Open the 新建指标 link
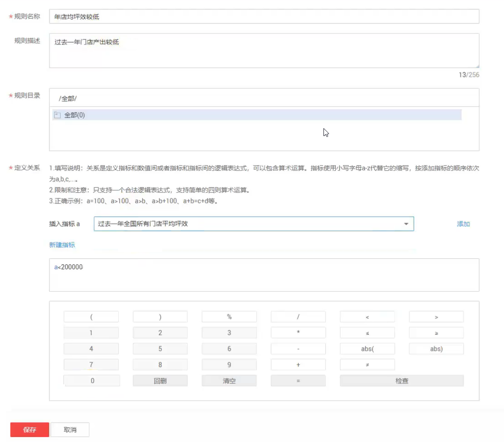 pos(62,245)
